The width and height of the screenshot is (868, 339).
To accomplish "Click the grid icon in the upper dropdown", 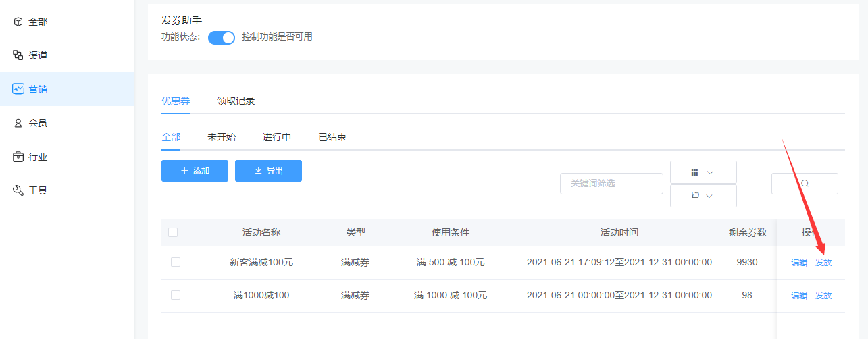I will [x=694, y=172].
